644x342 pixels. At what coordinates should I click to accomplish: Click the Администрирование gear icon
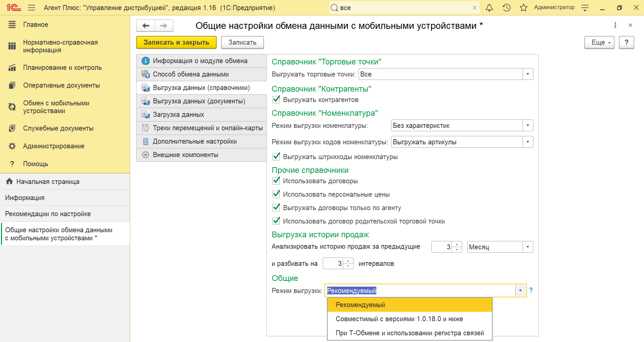(x=12, y=146)
